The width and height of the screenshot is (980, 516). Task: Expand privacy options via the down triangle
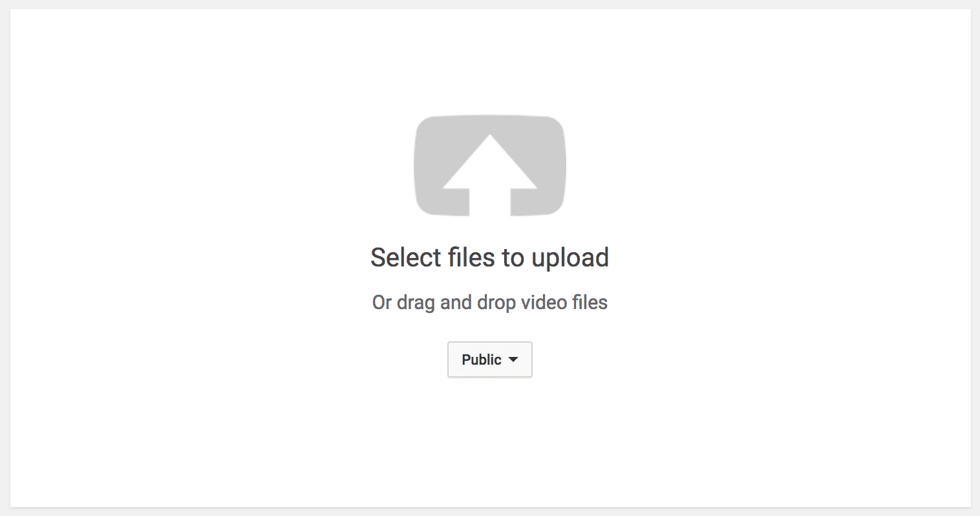pyautogui.click(x=513, y=360)
